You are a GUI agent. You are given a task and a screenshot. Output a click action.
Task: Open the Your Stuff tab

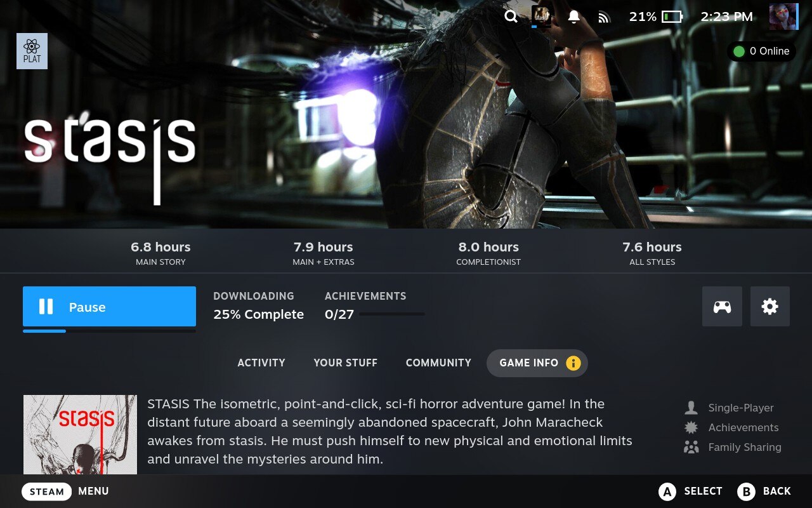[346, 363]
